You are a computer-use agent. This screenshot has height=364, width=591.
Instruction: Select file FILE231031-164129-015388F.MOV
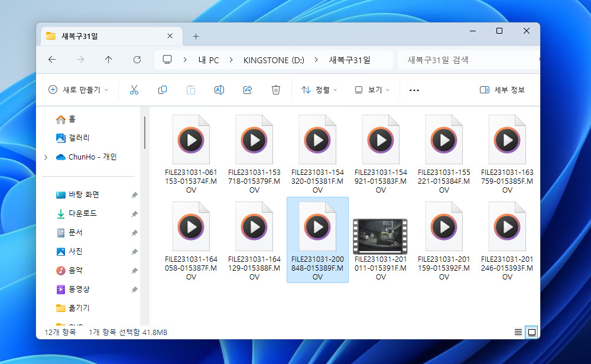pyautogui.click(x=254, y=240)
